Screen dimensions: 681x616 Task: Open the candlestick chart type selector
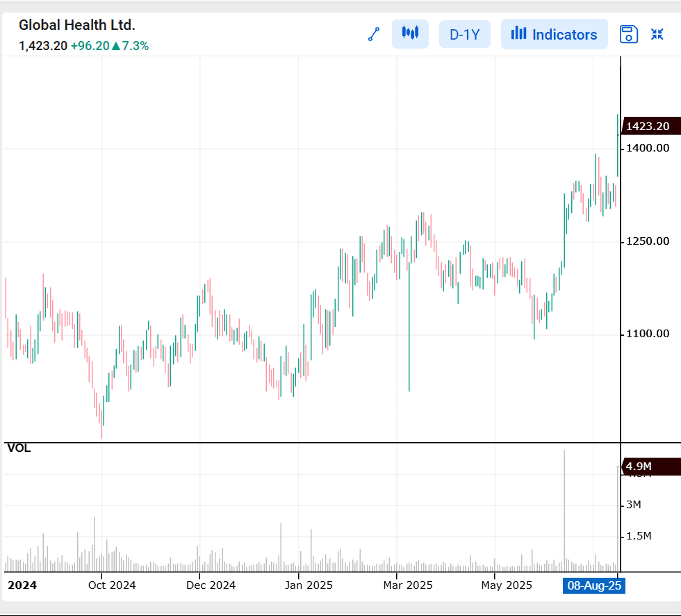[410, 34]
